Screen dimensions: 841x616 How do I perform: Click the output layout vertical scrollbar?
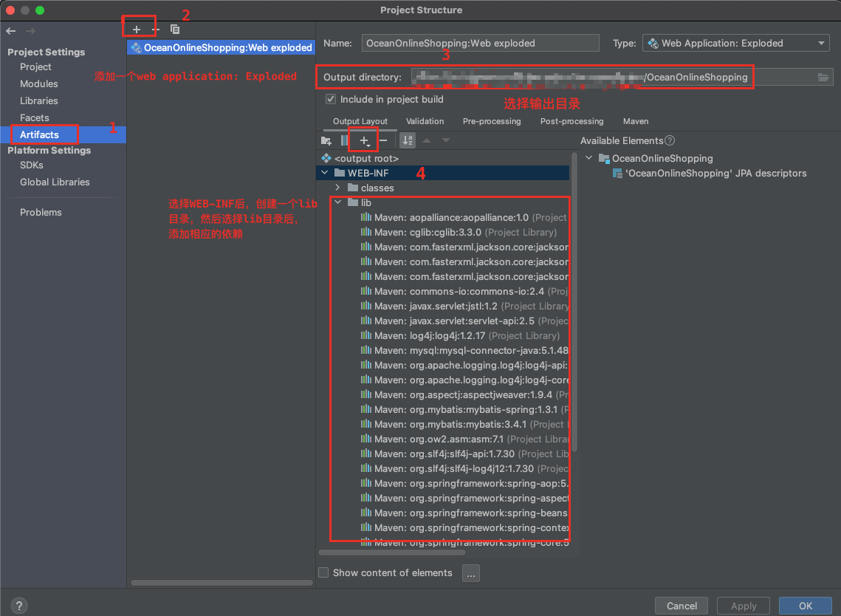[x=574, y=301]
